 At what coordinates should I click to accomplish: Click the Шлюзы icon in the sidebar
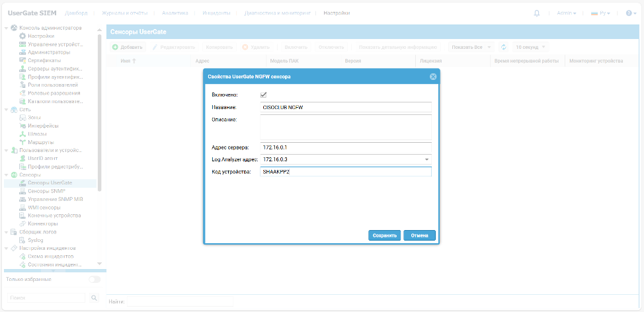22,134
